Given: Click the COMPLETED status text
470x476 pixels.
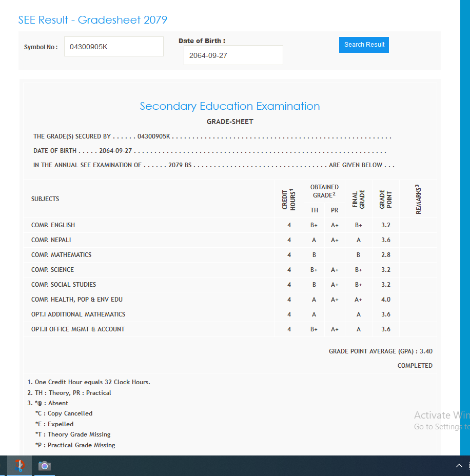Looking at the screenshot, I should click(415, 366).
